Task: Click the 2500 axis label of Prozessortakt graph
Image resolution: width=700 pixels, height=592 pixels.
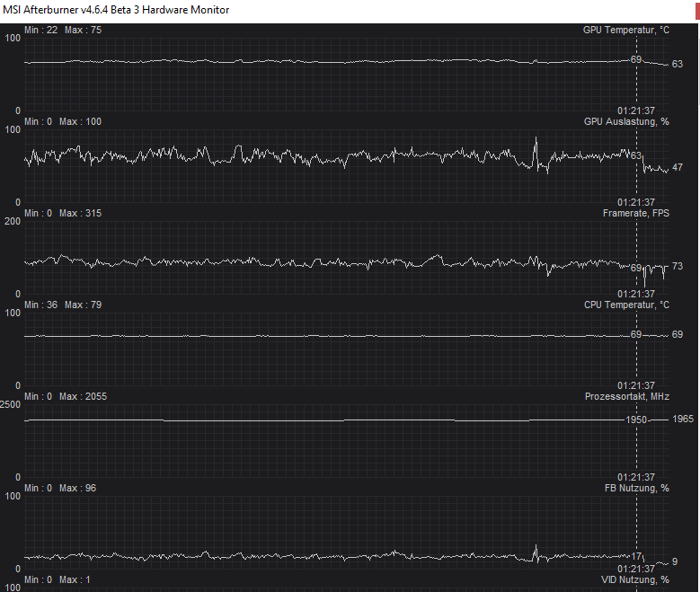Action: click(x=10, y=404)
